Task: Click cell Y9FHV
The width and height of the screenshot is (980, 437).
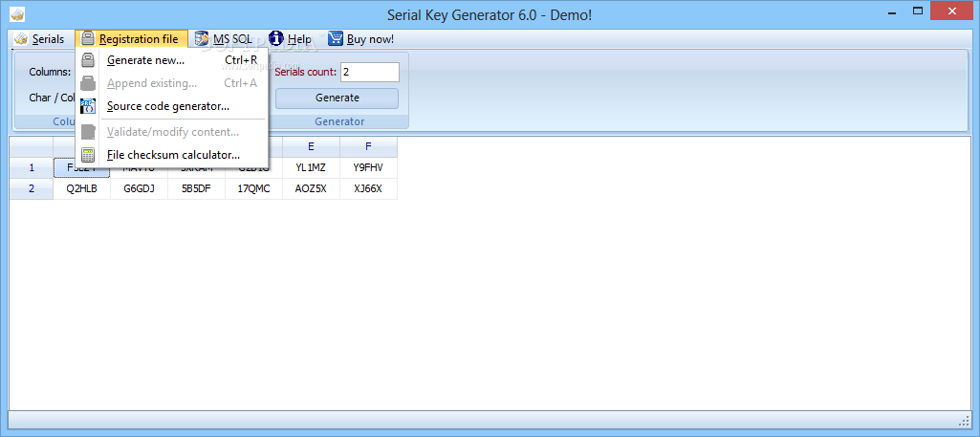Action: [369, 167]
